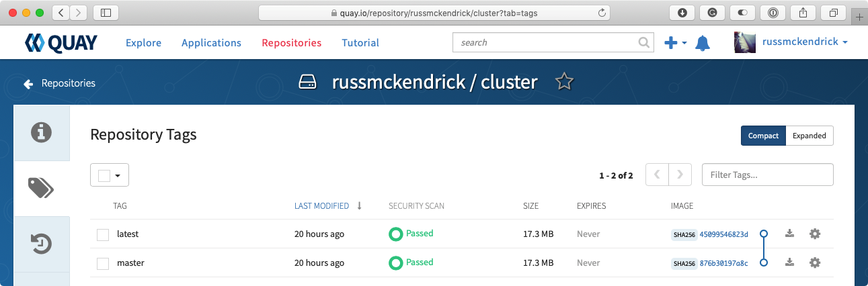This screenshot has height=286, width=868.
Task: Open the tags tab icon in sidebar
Action: pos(42,189)
